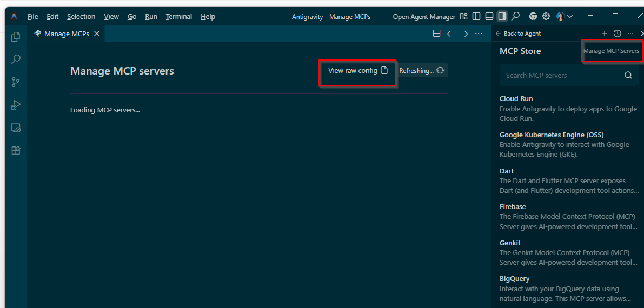644x308 pixels.
Task: Click the MCP Store heading
Action: (x=520, y=51)
